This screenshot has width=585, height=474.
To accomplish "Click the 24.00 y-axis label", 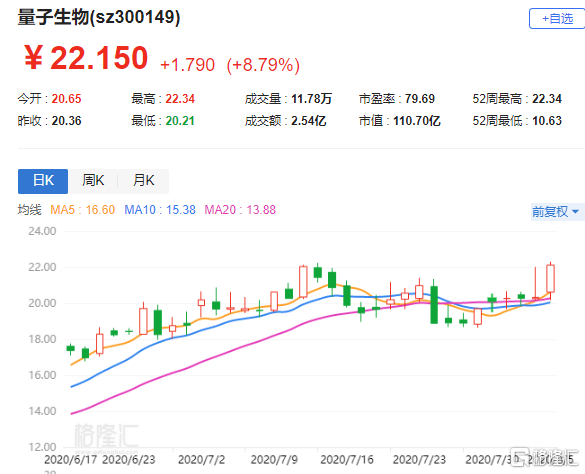I will coord(42,231).
